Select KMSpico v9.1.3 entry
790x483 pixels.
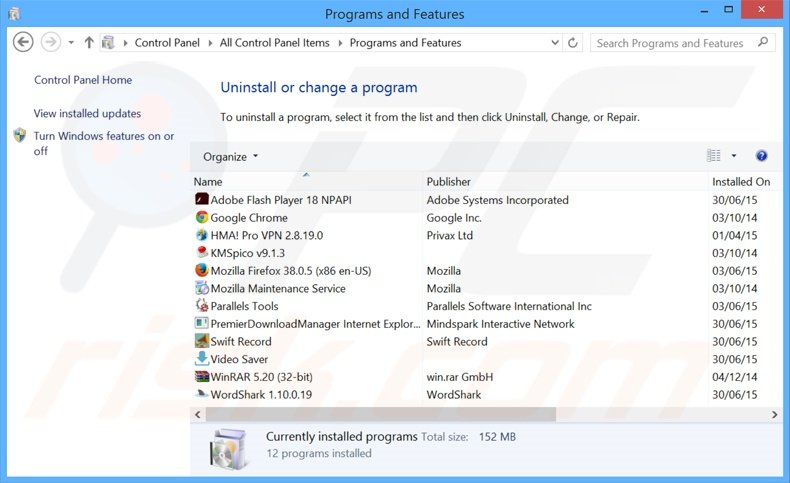coord(247,253)
